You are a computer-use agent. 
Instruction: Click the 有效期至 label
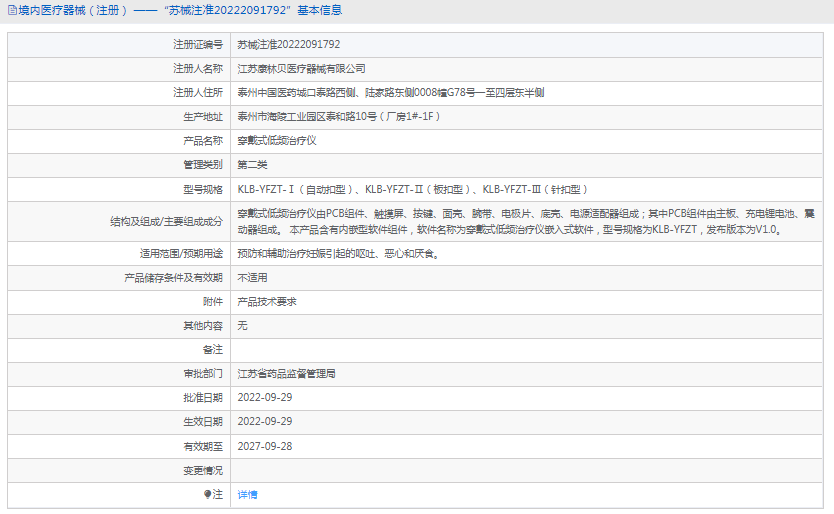click(203, 446)
